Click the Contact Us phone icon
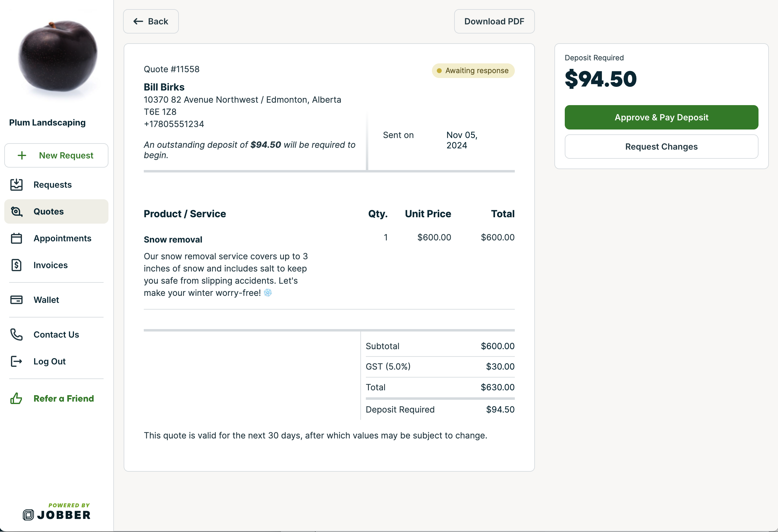Screen dimensions: 778x532 (x=16, y=335)
